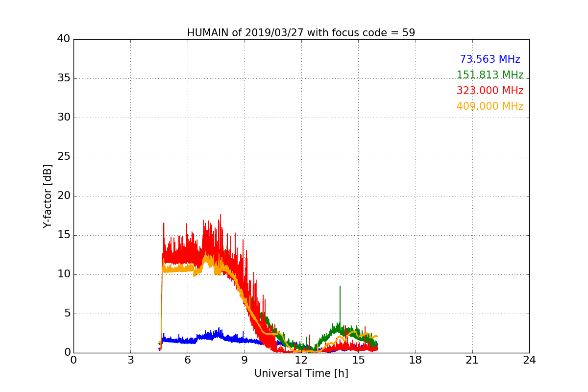Select the 409.000 MHz legend label
This screenshot has height=392, width=588.
[490, 106]
